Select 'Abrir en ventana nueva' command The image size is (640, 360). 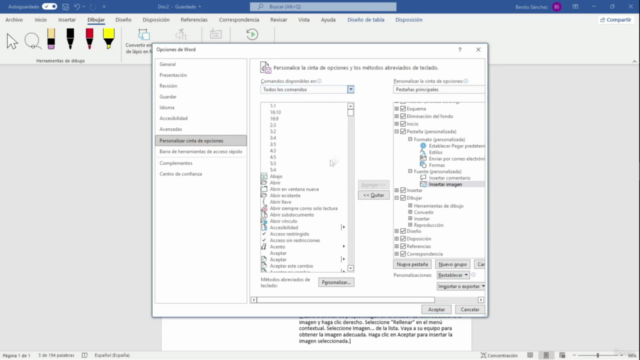[294, 189]
